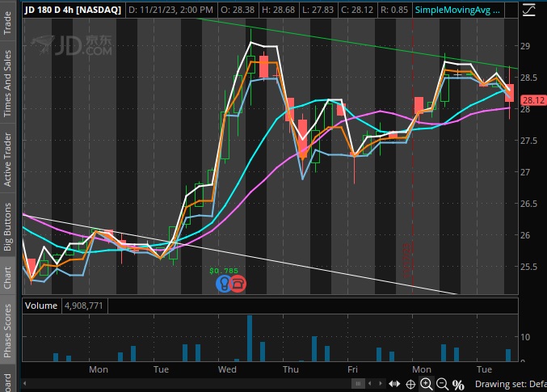Image resolution: width=547 pixels, height=392 pixels.
Task: Open the Drawing set dropdown
Action: coord(510,384)
